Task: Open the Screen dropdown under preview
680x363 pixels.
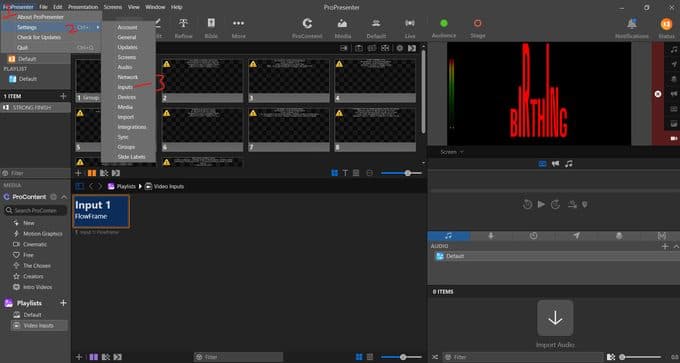Action: (x=452, y=152)
